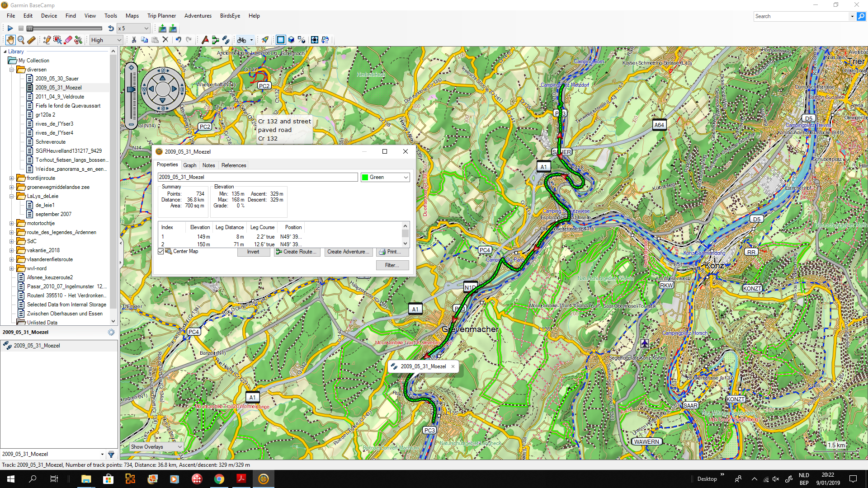Click the Reset playback icon

point(111,28)
